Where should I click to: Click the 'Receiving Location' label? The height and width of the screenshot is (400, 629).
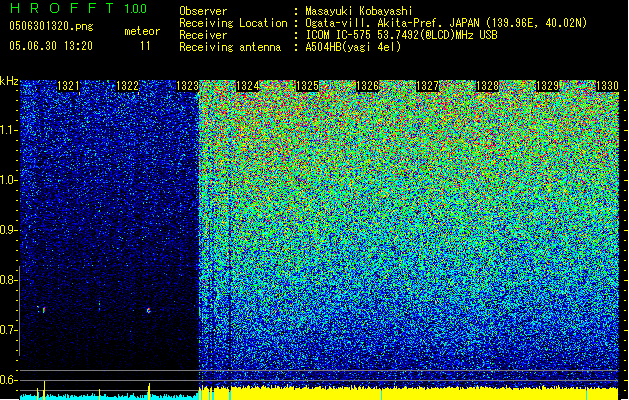[x=233, y=23]
